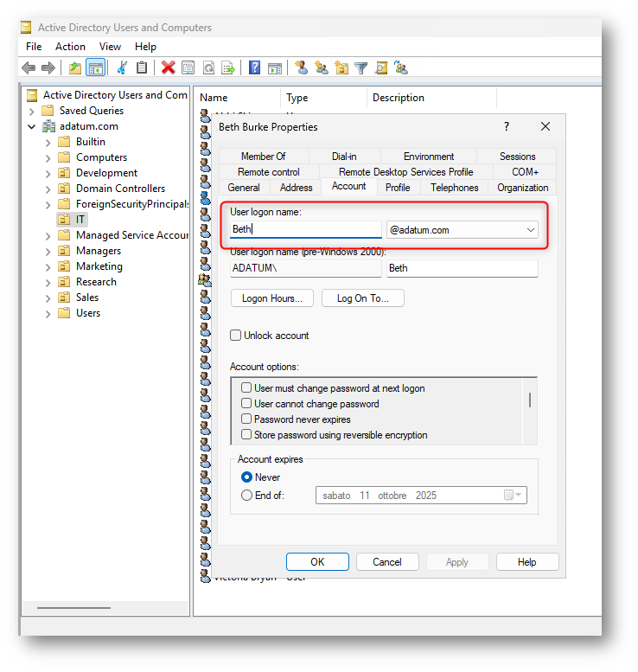This screenshot has height=672, width=638.
Task: Click the Filter funnel icon
Action: (361, 67)
